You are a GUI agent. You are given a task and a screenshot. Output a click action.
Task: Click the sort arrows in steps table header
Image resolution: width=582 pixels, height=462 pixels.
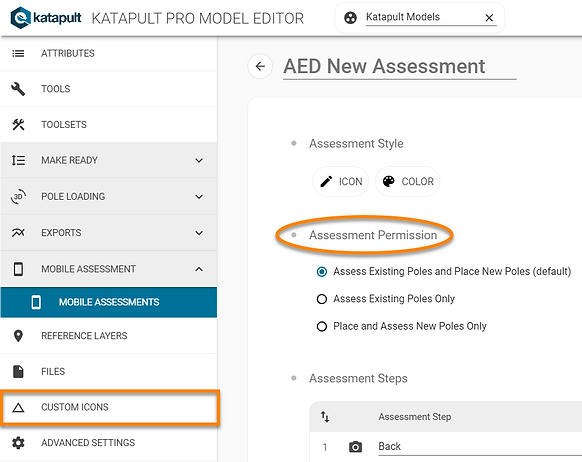pos(325,417)
